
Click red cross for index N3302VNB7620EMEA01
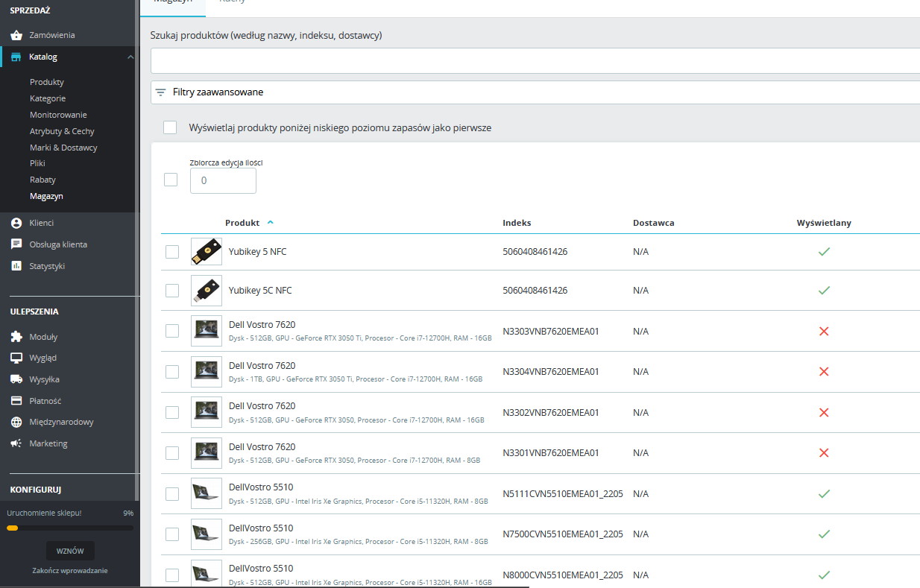pyautogui.click(x=824, y=412)
